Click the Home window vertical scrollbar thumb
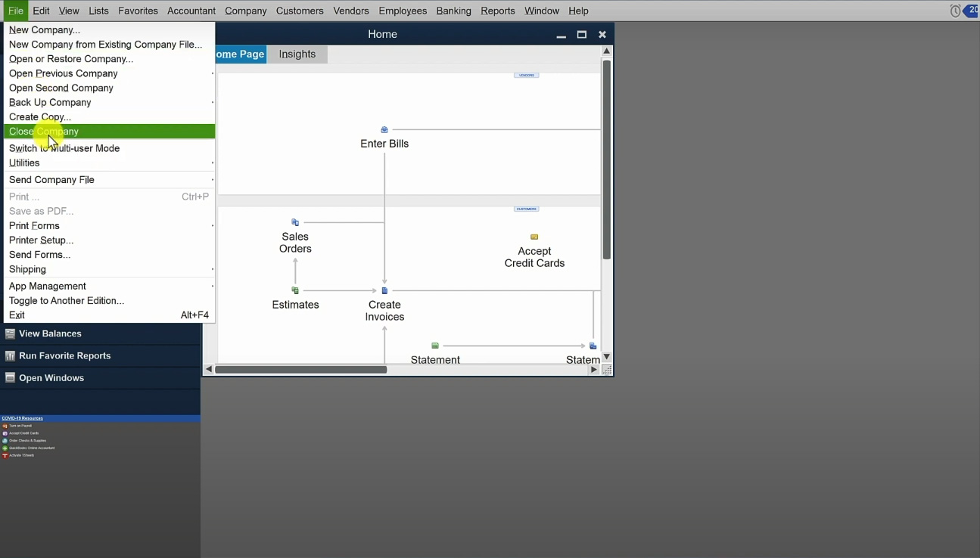 (606, 159)
